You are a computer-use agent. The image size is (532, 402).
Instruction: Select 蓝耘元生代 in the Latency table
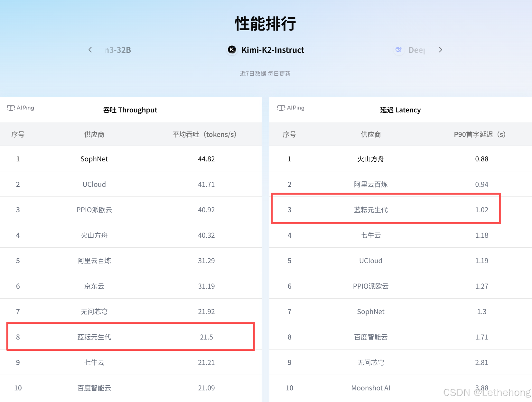(371, 210)
